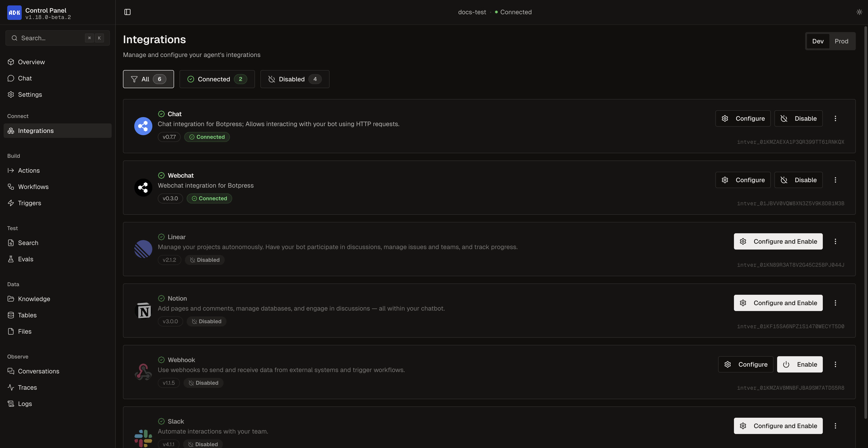Enable the Webhook integration
The image size is (868, 448).
pos(800,364)
